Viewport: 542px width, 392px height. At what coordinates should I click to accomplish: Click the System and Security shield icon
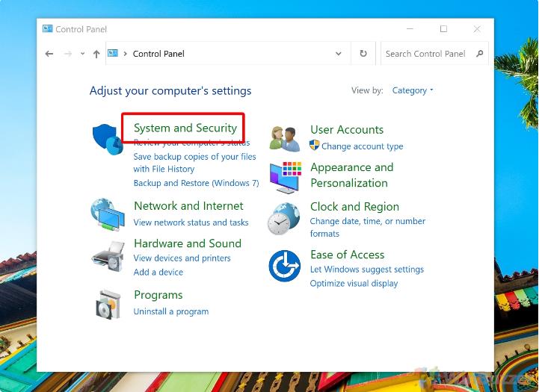point(108,140)
